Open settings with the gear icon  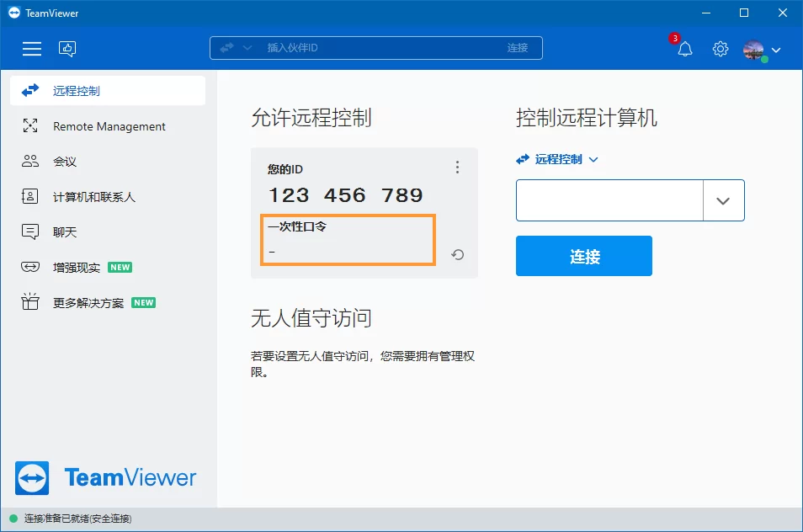(x=720, y=49)
